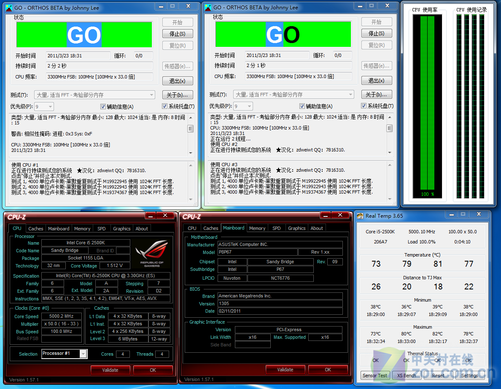
Task: Click 停止(S) stop button in left ORTHOS window
Action: [178, 34]
